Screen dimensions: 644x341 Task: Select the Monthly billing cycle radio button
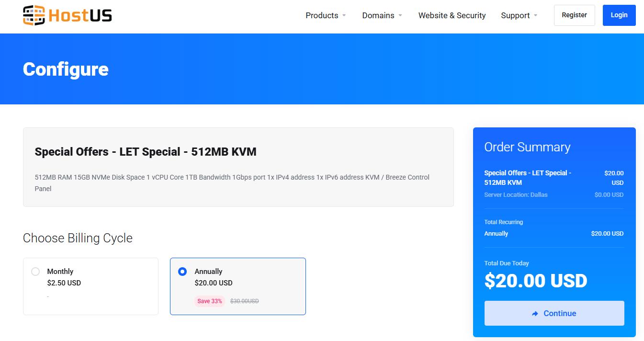coord(35,271)
